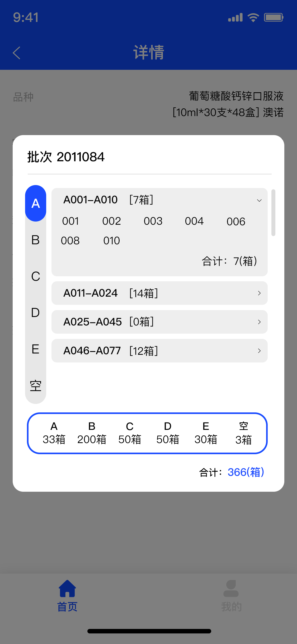Switch to the 空 side tab
297x644 pixels.
point(36,386)
